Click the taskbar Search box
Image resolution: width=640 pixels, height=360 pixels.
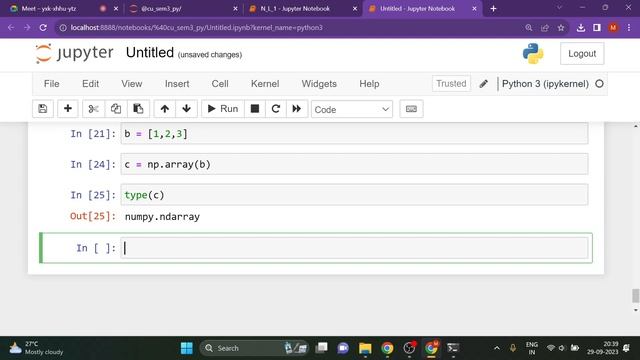(x=254, y=348)
